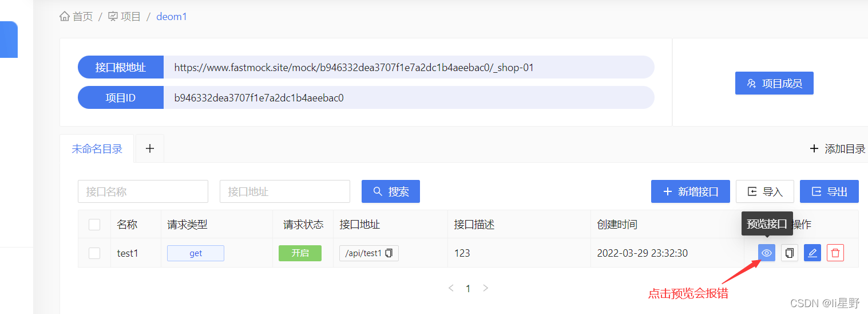Go to next page with right chevron
This screenshot has height=314, width=868.
pyautogui.click(x=486, y=288)
